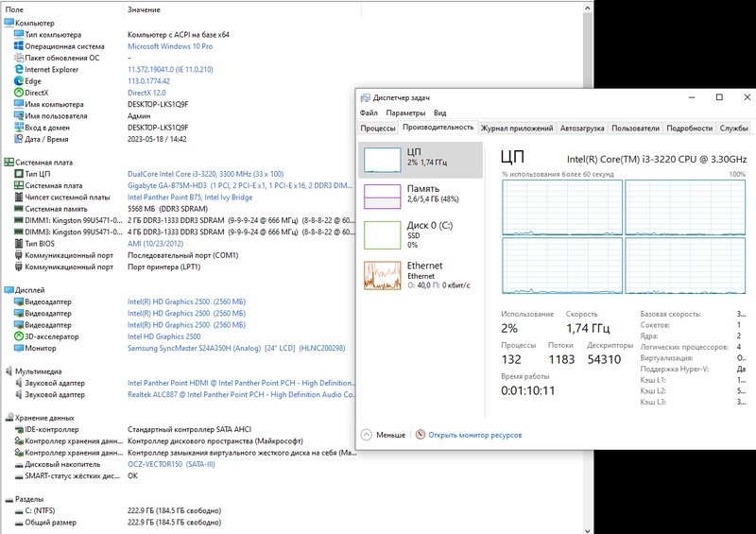The height and width of the screenshot is (534, 756).
Task: Open the Microsoft Windows 10 Pro link
Action: pyautogui.click(x=170, y=46)
